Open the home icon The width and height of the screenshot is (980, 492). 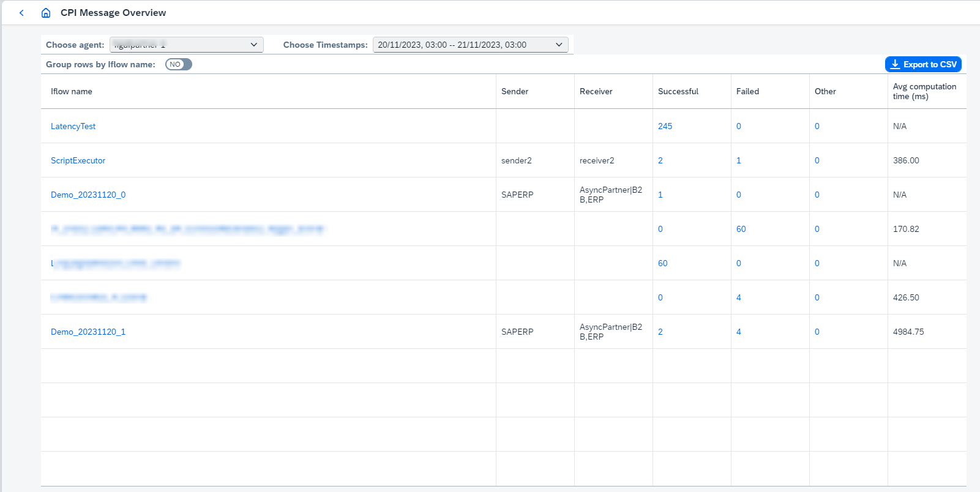[x=46, y=13]
